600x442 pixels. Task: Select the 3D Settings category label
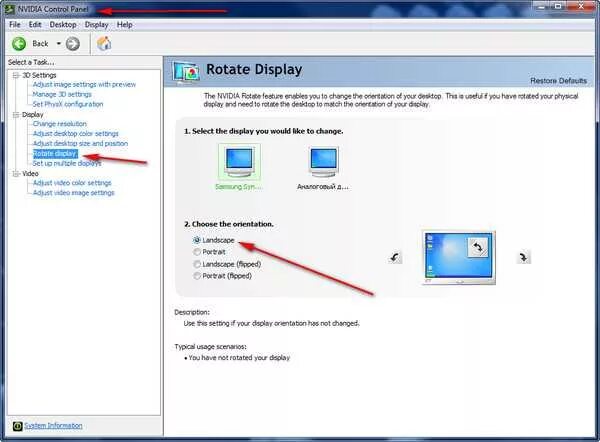(x=39, y=75)
